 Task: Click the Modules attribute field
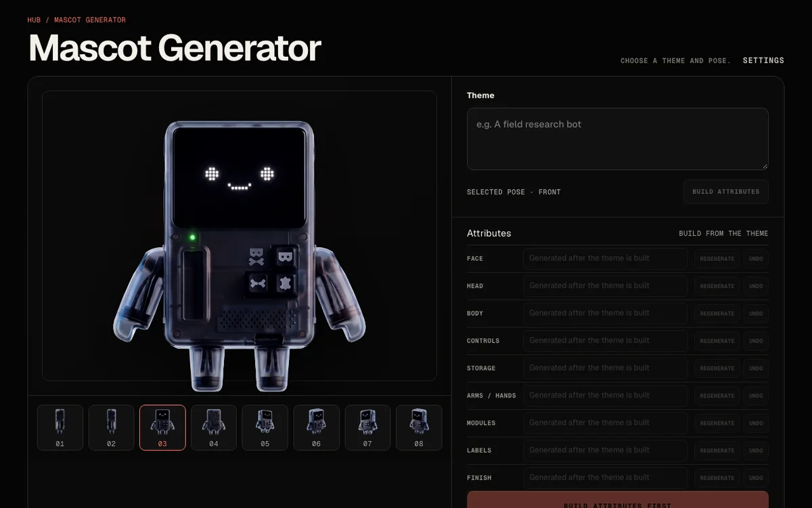click(606, 423)
